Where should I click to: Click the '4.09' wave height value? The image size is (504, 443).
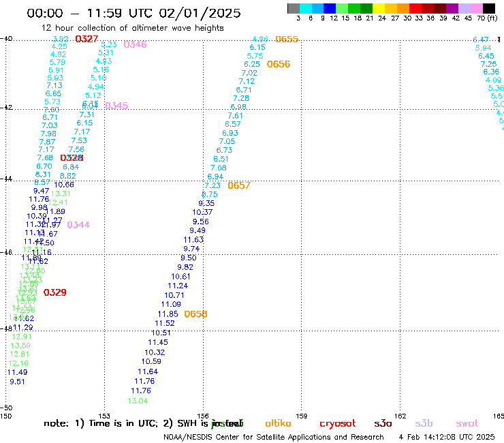coord(493,80)
